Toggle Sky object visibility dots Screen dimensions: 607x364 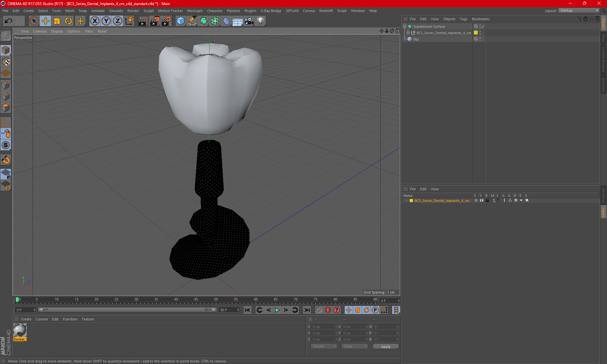coord(480,39)
